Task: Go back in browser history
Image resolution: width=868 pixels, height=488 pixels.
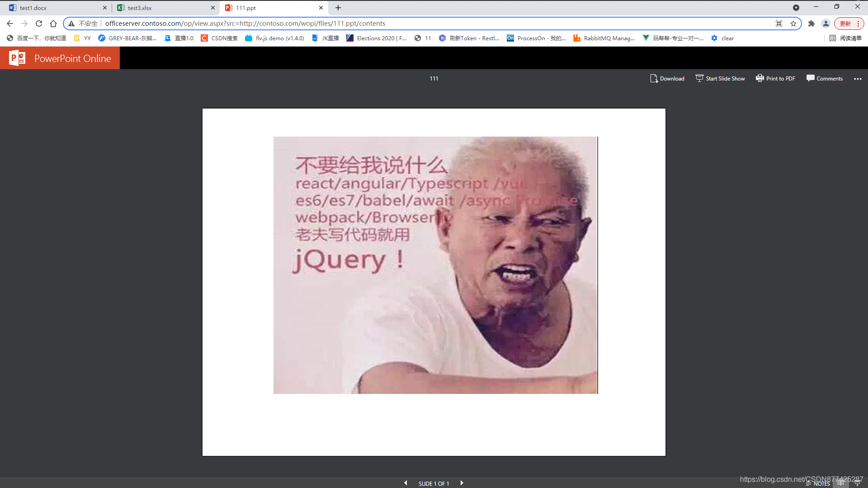Action: [x=10, y=24]
